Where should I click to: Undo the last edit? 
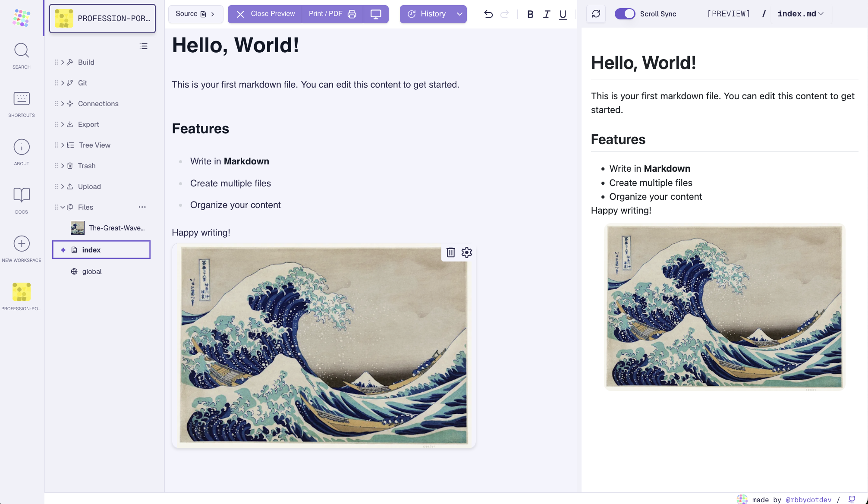487,14
